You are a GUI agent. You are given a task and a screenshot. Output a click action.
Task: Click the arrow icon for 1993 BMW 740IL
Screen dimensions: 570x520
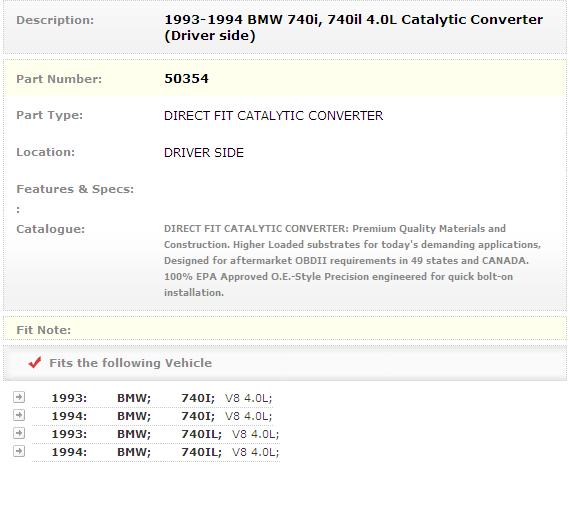click(19, 433)
